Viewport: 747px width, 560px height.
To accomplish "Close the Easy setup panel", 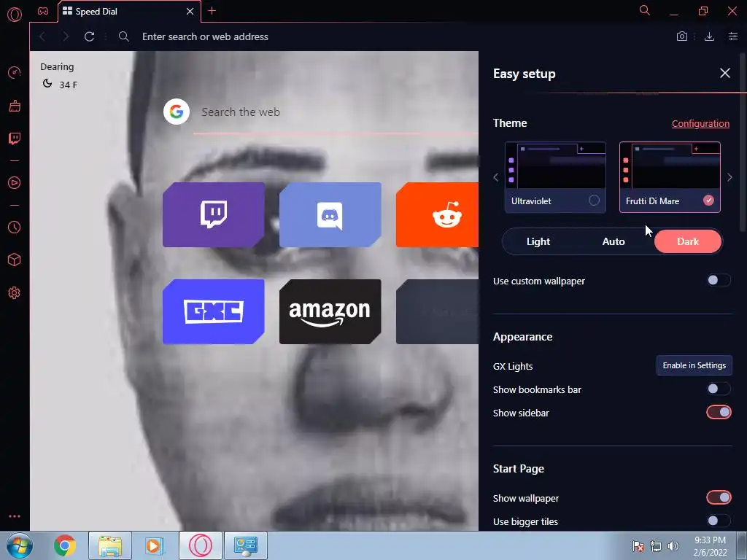I will click(724, 73).
